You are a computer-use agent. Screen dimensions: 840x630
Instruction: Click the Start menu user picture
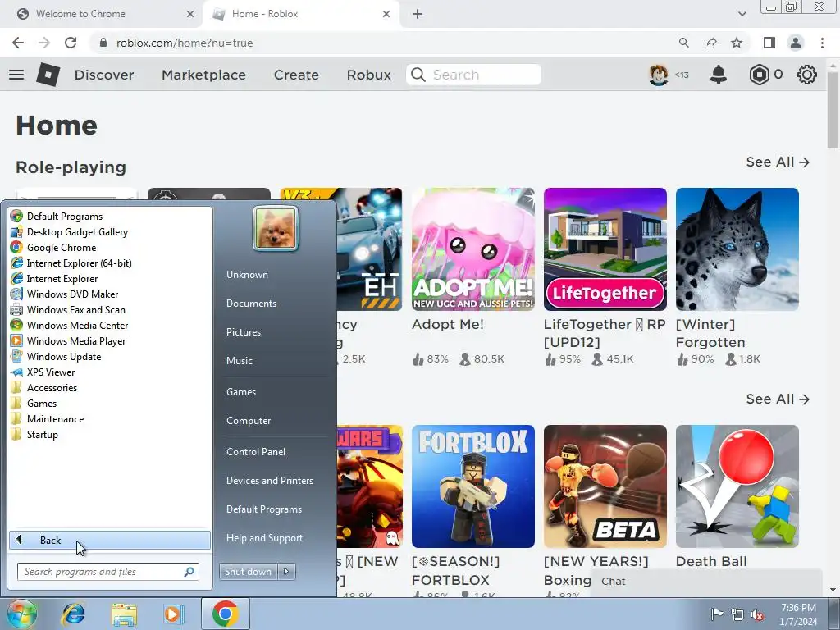[x=276, y=228]
